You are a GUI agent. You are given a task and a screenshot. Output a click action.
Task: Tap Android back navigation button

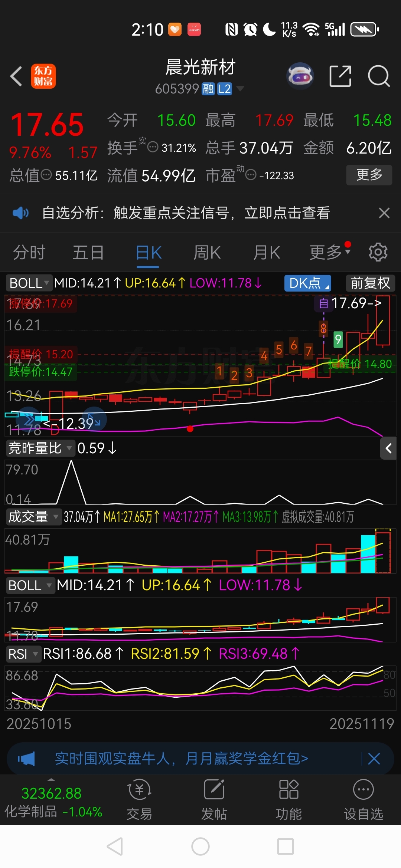point(115,846)
